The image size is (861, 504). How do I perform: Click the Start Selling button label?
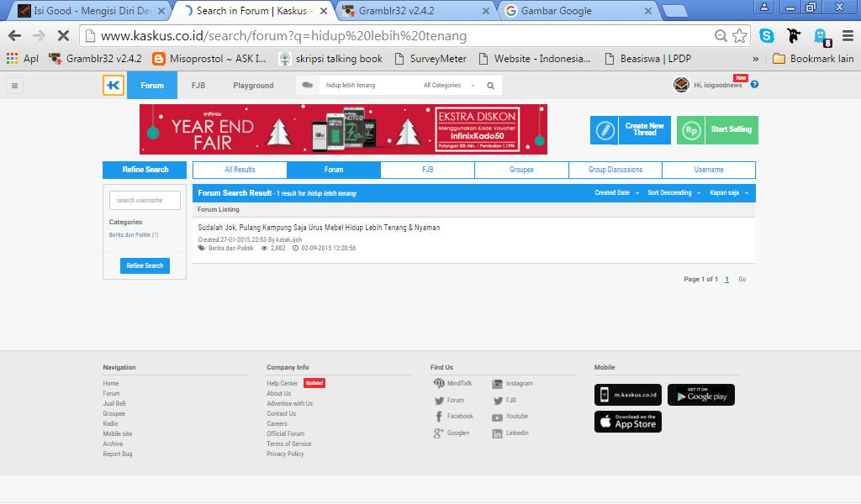point(731,129)
